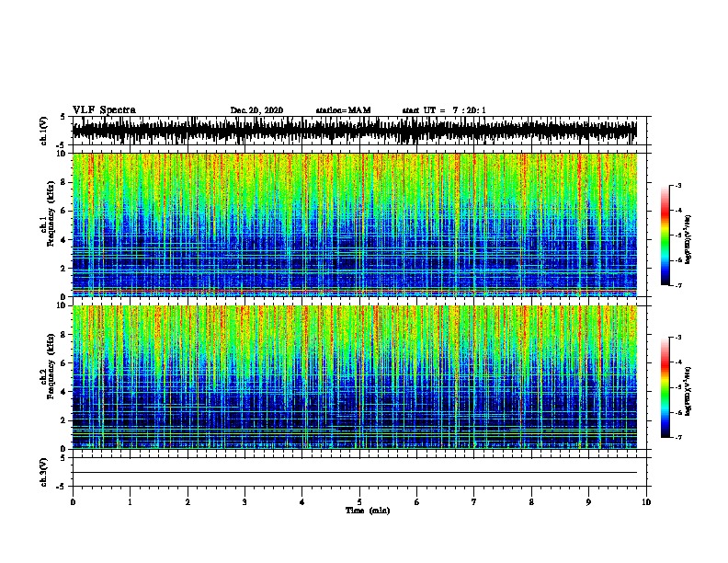Viewport: 728px width, 563px height.
Task: Click the time axis tick label "10"
Action: point(646,501)
